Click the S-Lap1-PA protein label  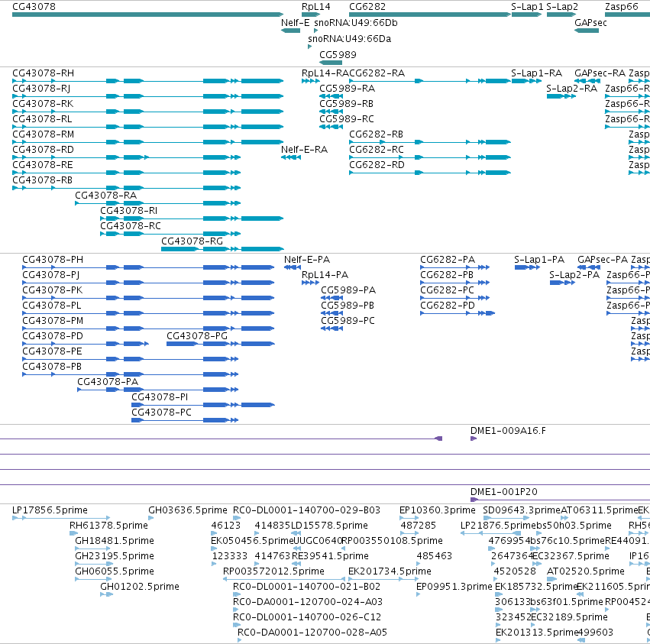539,260
